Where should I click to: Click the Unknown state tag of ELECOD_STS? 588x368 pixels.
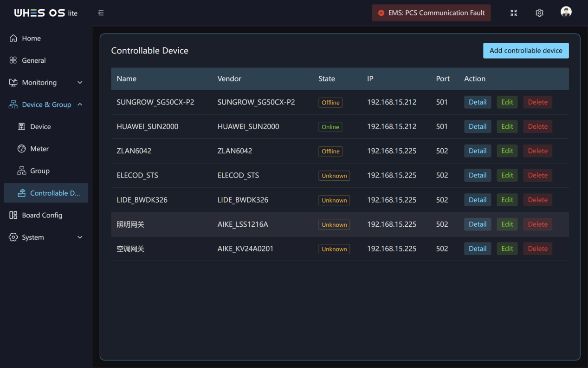334,176
